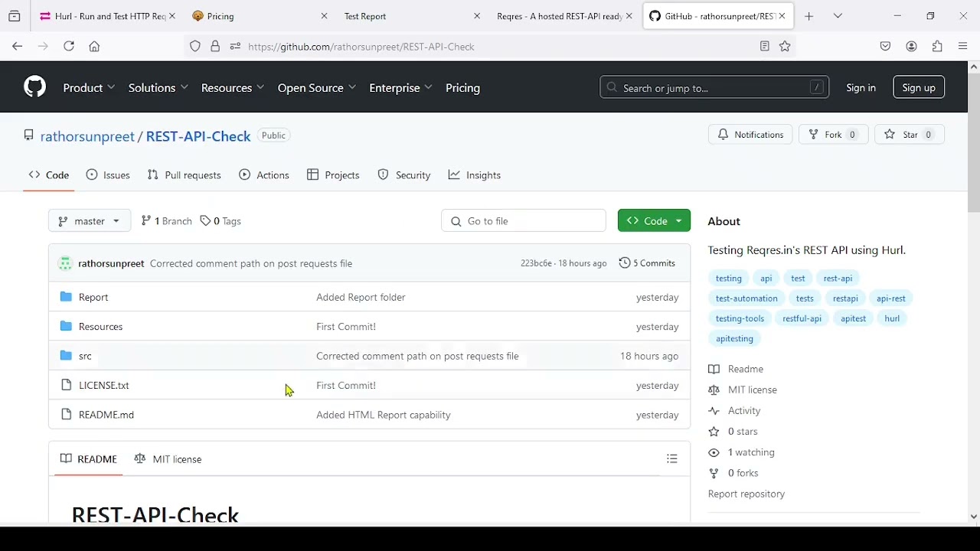Select the testing-tools topic tag
Screen dimensions: 980x551
click(x=740, y=318)
